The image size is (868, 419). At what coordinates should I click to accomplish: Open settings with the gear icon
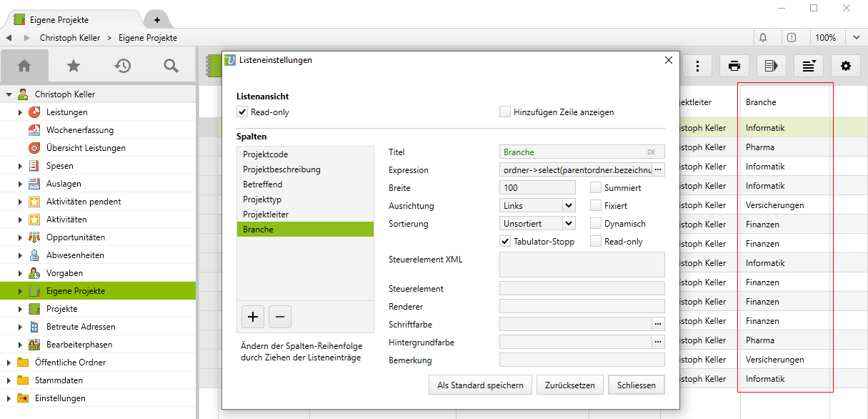point(846,66)
